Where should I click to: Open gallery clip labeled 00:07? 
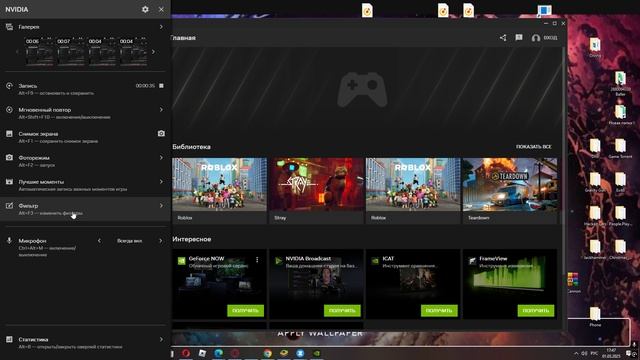tap(71, 51)
